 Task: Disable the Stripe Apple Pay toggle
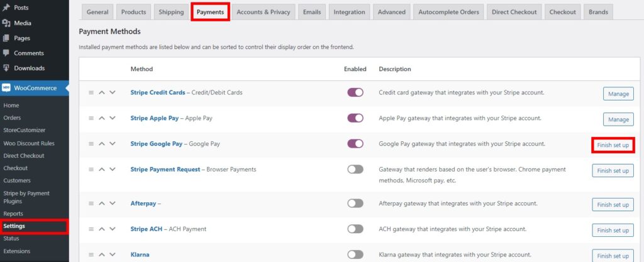pyautogui.click(x=355, y=118)
